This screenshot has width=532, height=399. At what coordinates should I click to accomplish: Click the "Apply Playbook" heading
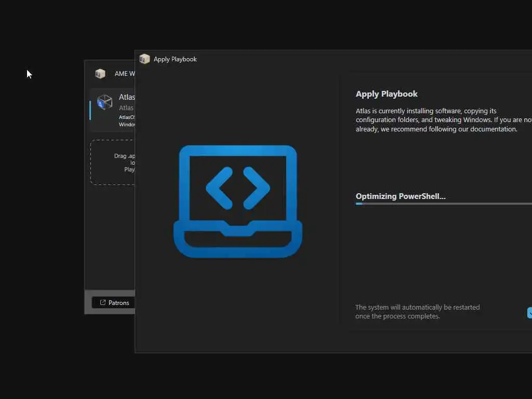click(387, 94)
